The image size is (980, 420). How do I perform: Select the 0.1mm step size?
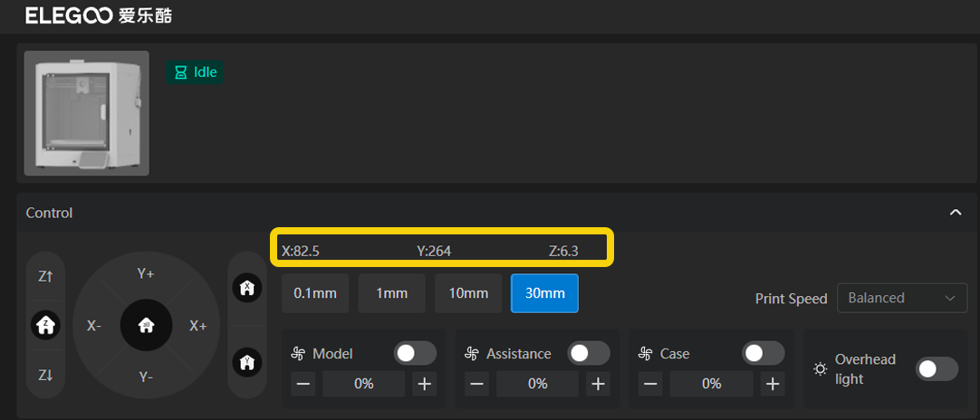pos(315,293)
